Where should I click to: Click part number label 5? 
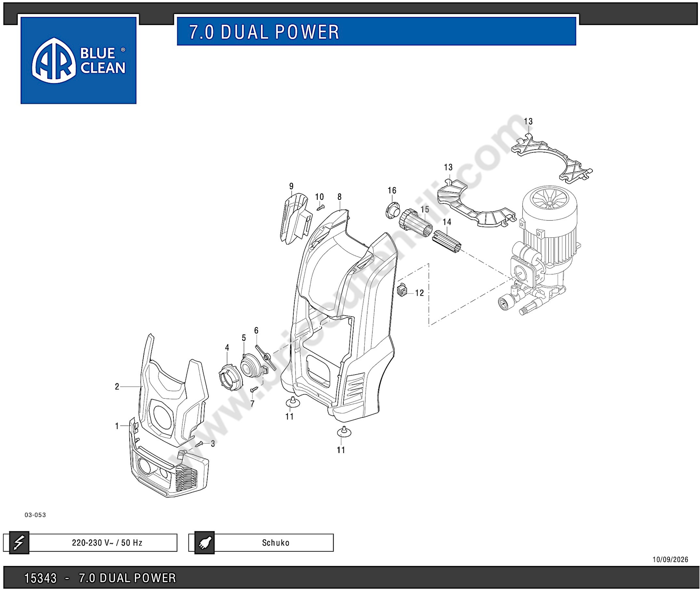coord(244,338)
